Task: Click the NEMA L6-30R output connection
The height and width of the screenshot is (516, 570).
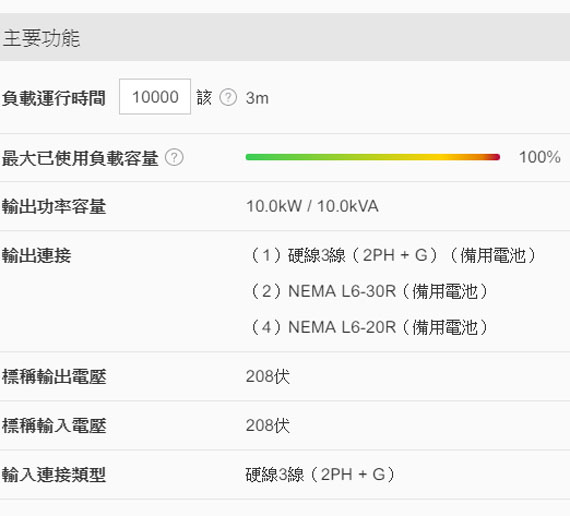Action: (x=369, y=291)
